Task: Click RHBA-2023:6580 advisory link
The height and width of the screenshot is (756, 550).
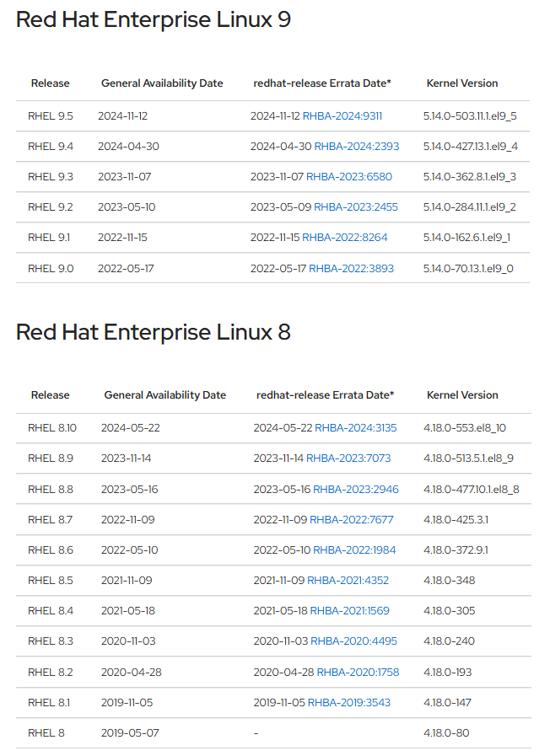Action: tap(349, 177)
